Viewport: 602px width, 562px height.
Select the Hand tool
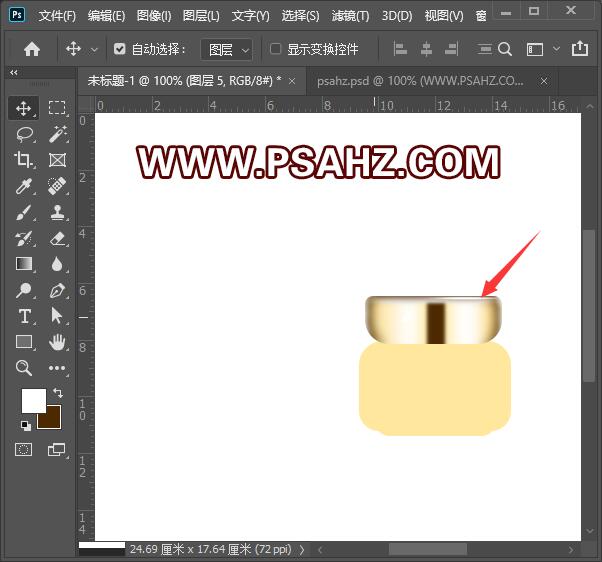(57, 342)
